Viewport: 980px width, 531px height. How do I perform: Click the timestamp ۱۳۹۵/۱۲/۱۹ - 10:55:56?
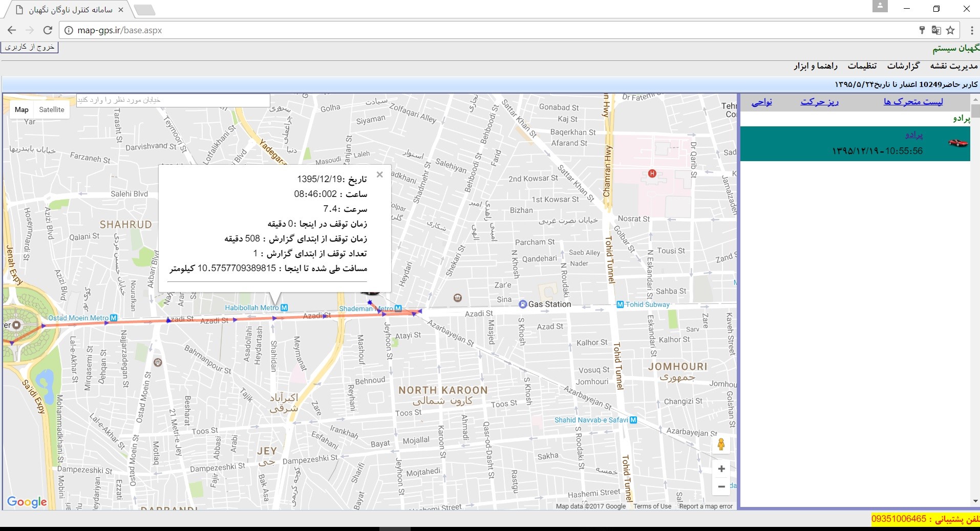tap(877, 151)
